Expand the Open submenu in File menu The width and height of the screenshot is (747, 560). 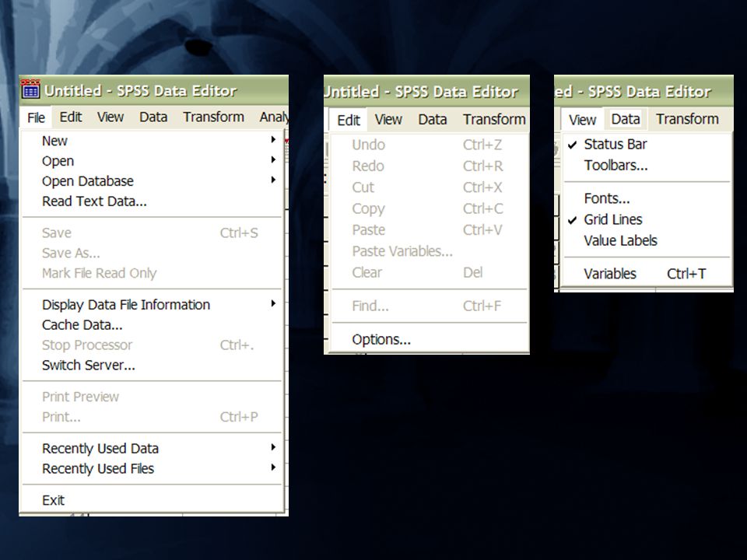coord(153,161)
